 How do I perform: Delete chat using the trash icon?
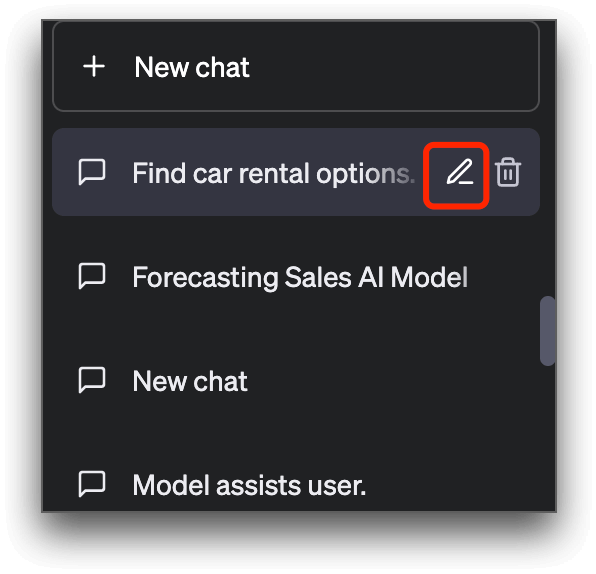(x=508, y=172)
